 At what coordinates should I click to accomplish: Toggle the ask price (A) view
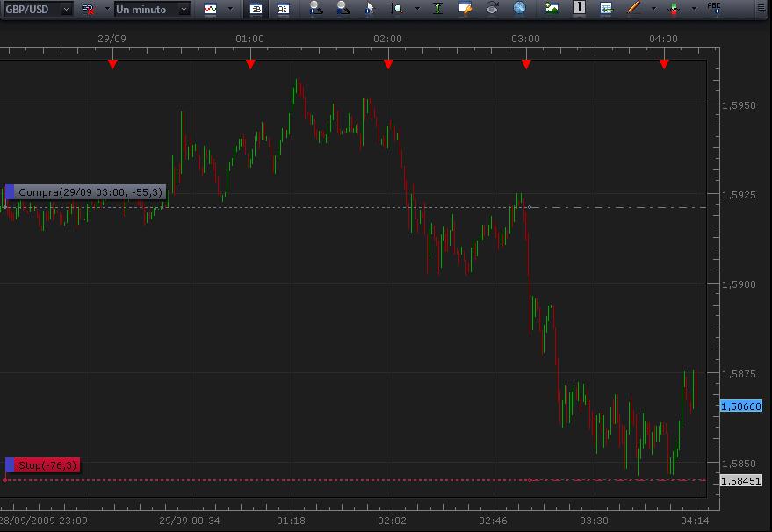pos(283,9)
